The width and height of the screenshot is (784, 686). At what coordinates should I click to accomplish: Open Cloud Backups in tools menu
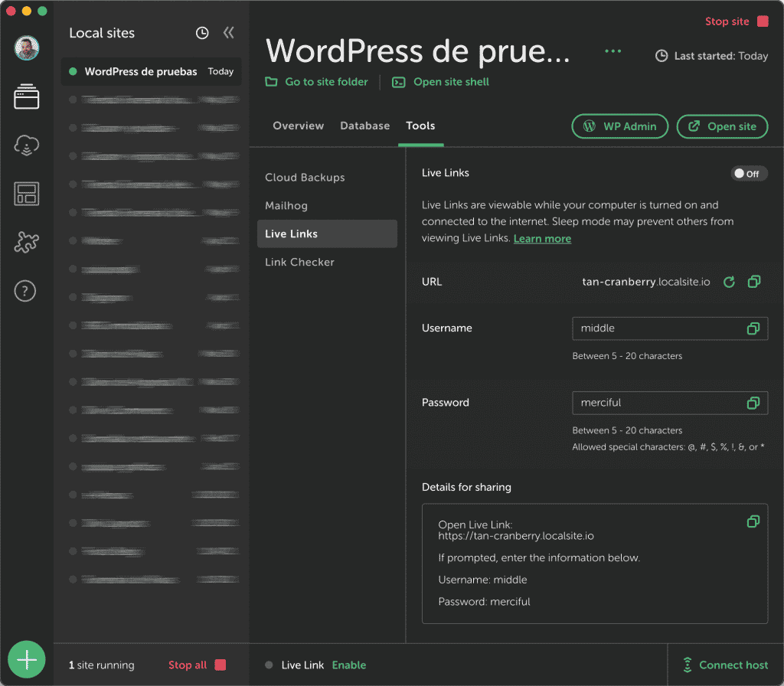click(x=305, y=178)
